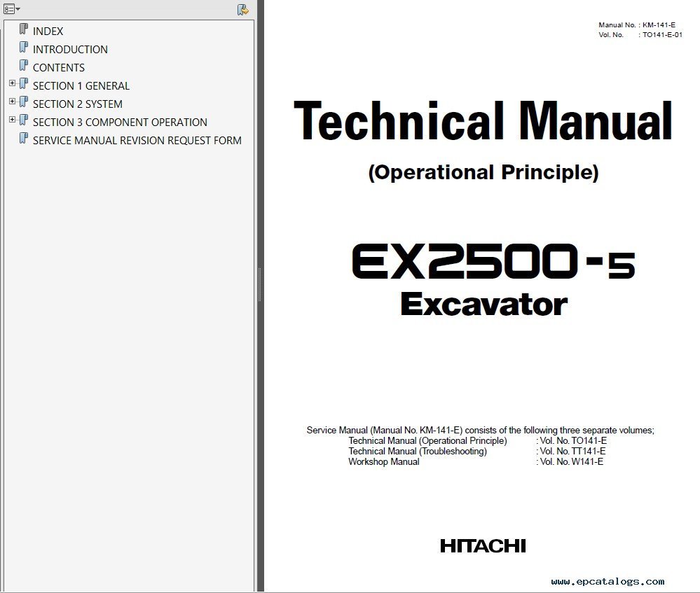Navigate to SECTION 3 COMPONENT OPERATION

pyautogui.click(x=120, y=123)
